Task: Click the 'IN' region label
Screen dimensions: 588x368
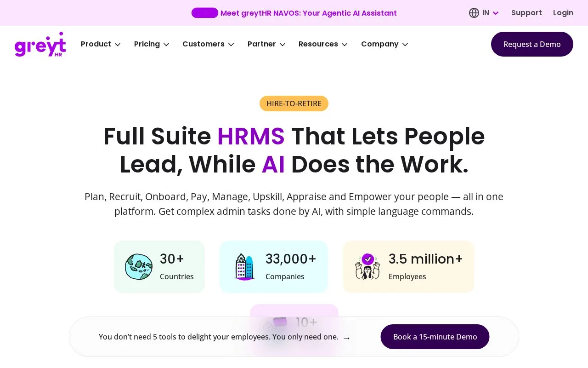Action: click(486, 13)
